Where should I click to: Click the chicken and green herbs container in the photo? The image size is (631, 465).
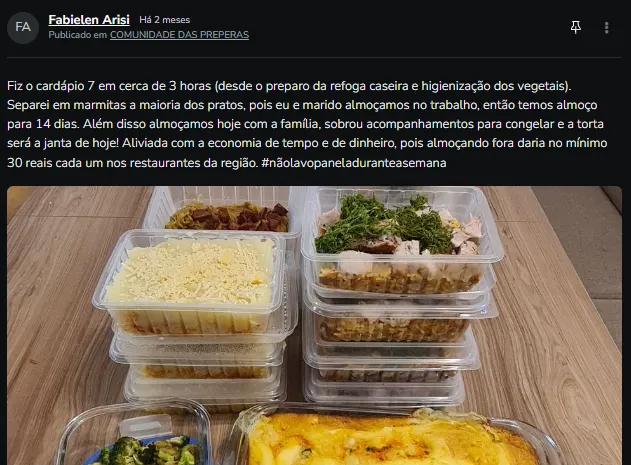pyautogui.click(x=400, y=242)
